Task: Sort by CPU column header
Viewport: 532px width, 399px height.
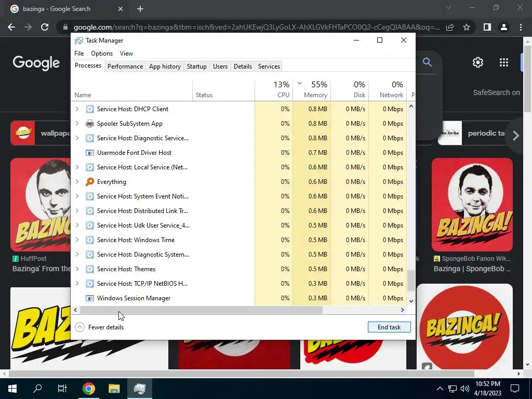Action: [274, 90]
